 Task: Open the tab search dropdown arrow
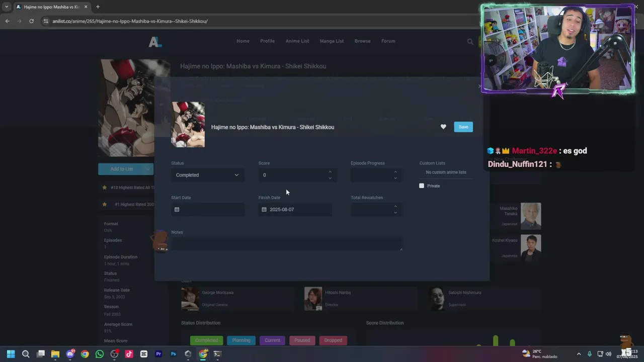click(x=7, y=7)
